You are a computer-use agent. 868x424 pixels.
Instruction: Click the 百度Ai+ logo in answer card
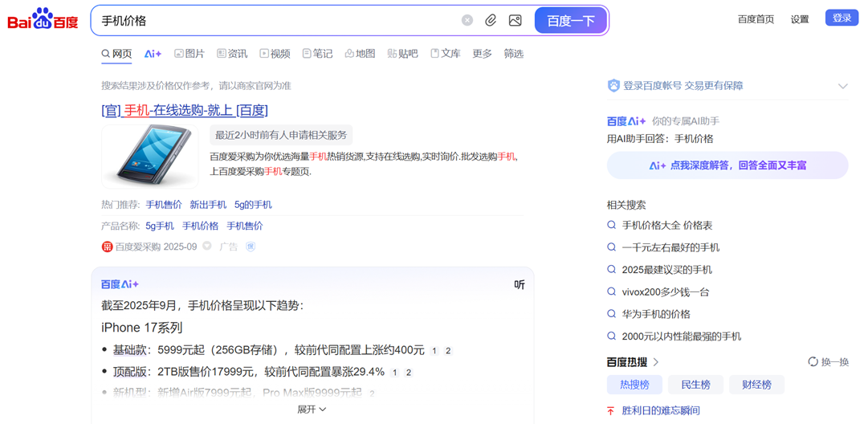pyautogui.click(x=120, y=284)
